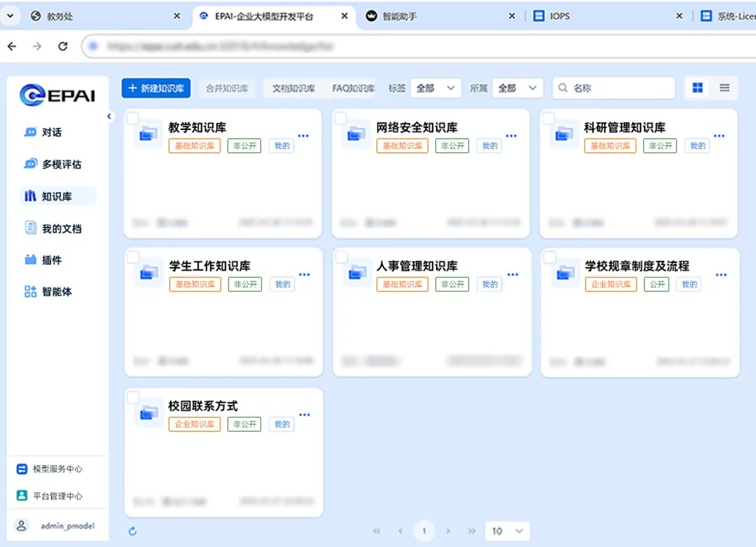Select 多模评估 from the sidebar
The image size is (756, 547).
coord(52,164)
